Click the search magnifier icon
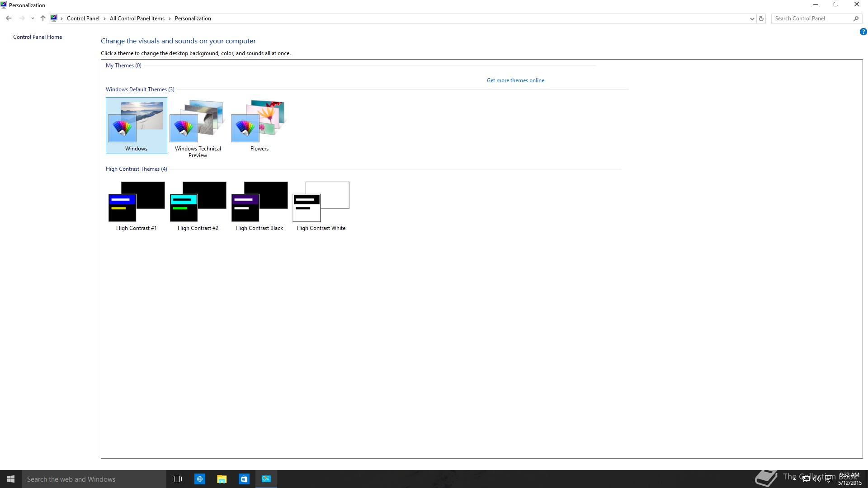This screenshot has height=488, width=868. tap(856, 19)
